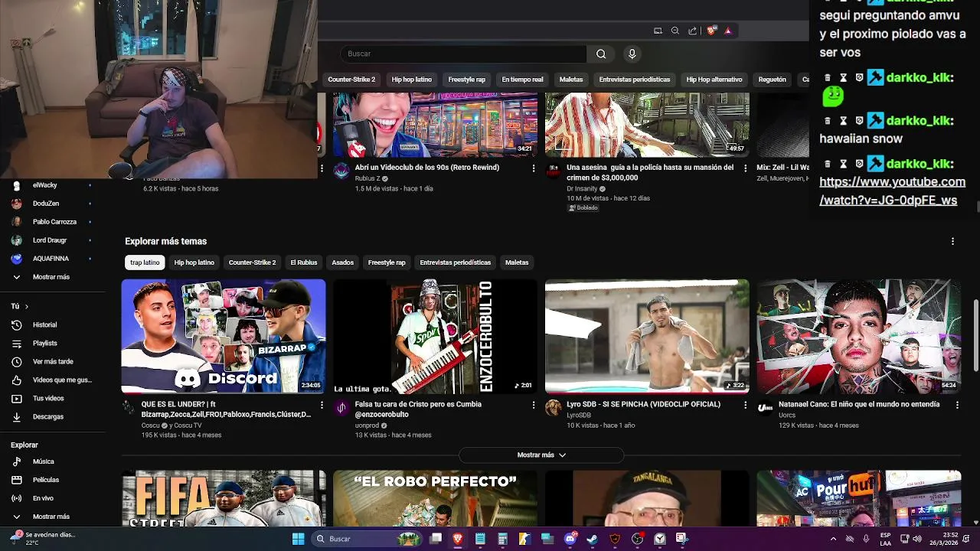The width and height of the screenshot is (980, 551).
Task: Click LyroSDB channel avatar
Action: (x=553, y=407)
